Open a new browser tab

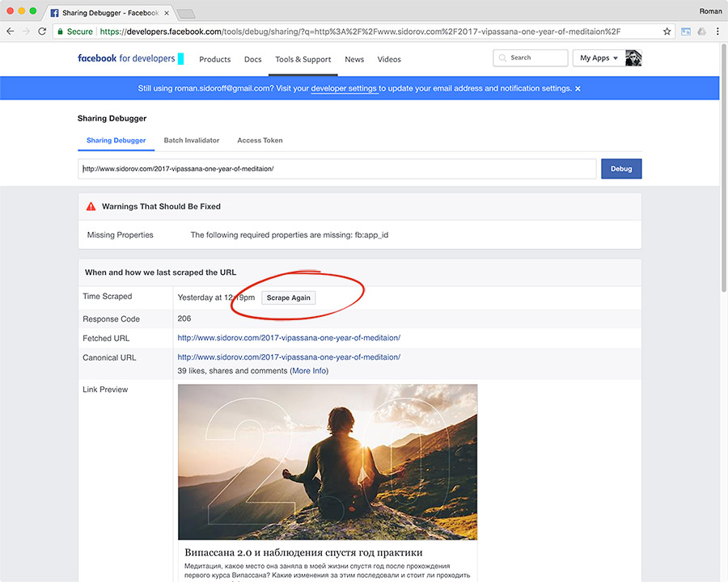pos(186,14)
